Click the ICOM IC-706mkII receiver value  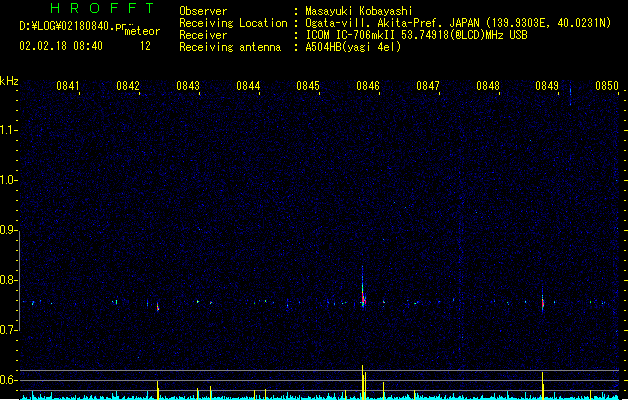(x=416, y=35)
